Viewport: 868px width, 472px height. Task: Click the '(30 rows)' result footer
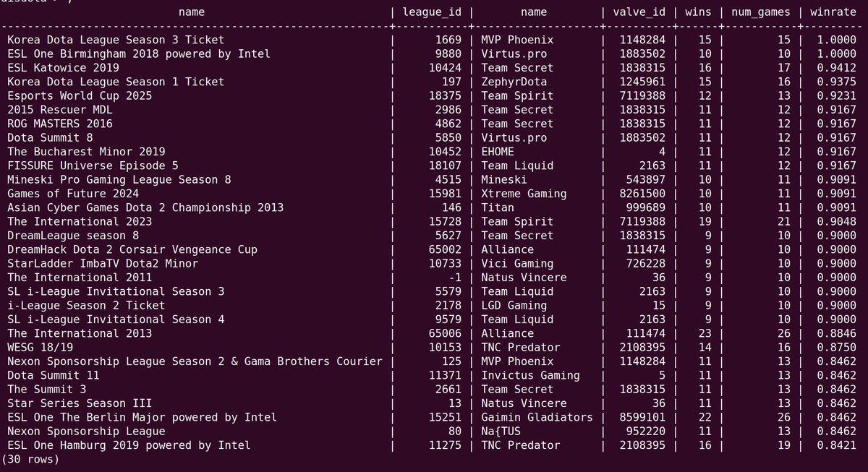tap(30, 459)
